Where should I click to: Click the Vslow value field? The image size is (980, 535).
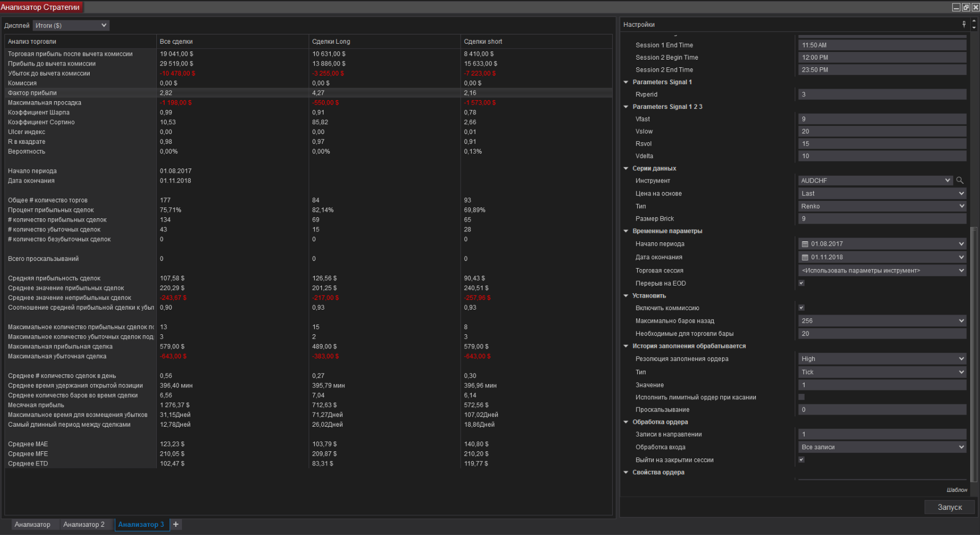pyautogui.click(x=882, y=131)
